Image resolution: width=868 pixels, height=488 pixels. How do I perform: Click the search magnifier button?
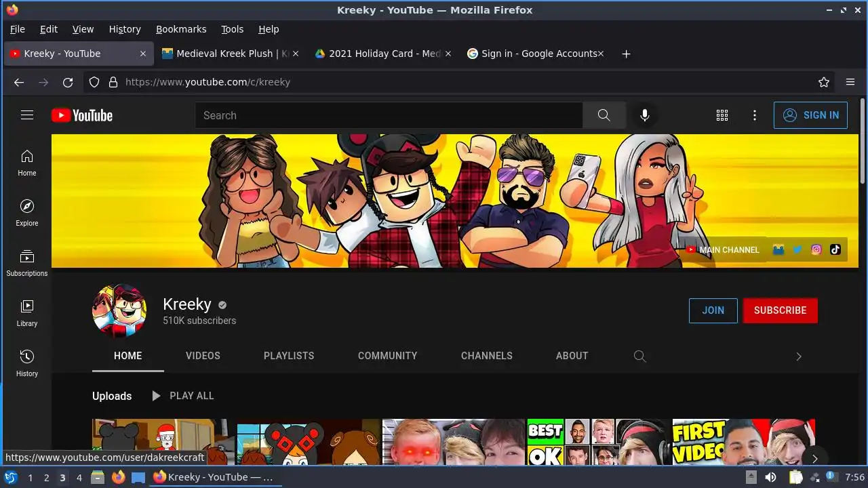pyautogui.click(x=604, y=115)
